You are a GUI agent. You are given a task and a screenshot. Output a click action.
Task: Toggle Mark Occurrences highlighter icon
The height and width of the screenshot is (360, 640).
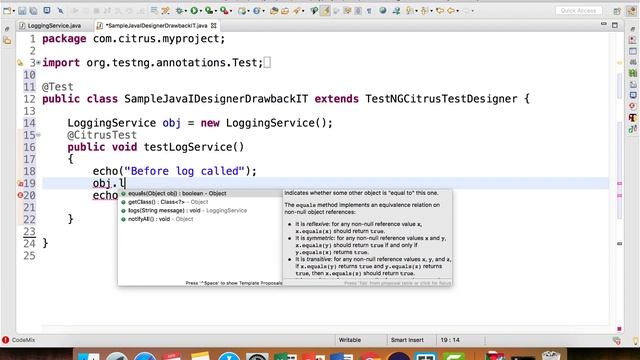coord(325,11)
